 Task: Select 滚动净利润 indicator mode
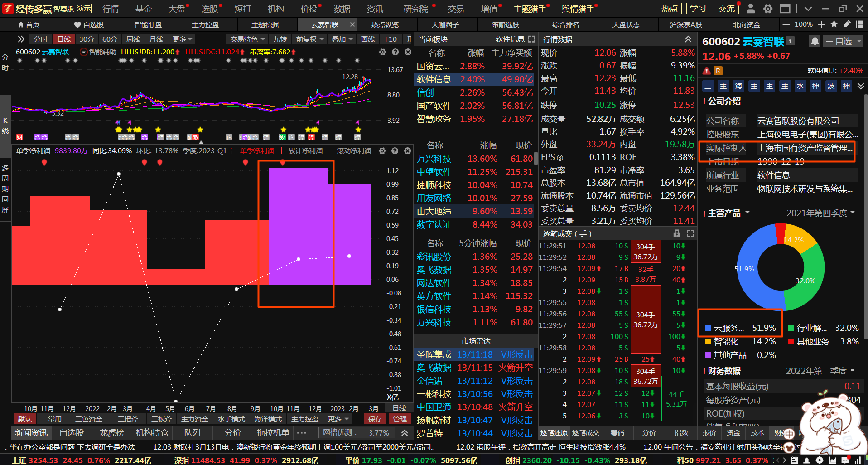pyautogui.click(x=354, y=151)
